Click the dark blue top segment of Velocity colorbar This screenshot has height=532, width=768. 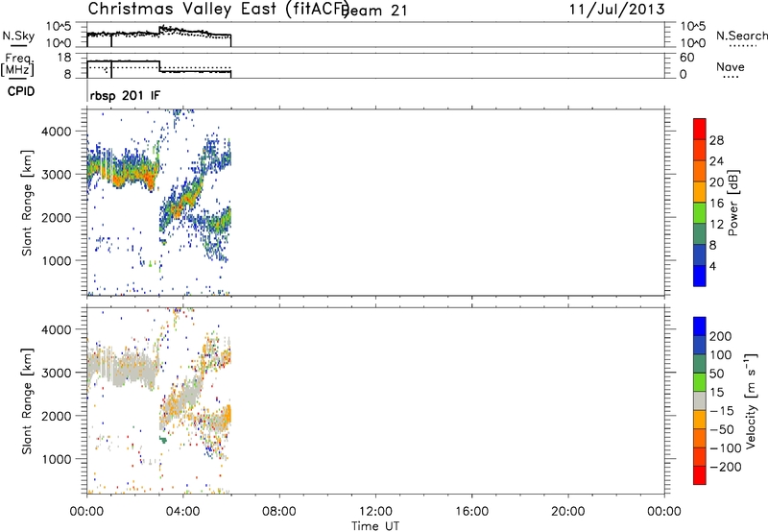tap(700, 326)
